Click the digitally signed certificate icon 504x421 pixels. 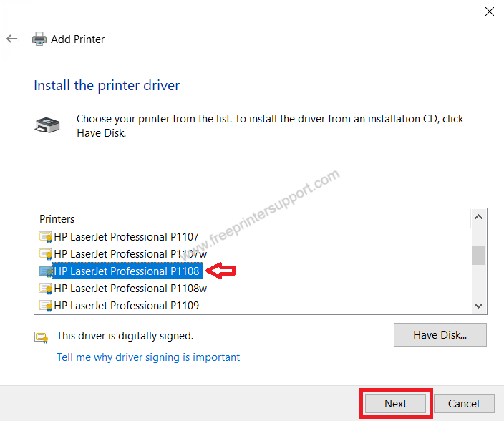tap(41, 336)
